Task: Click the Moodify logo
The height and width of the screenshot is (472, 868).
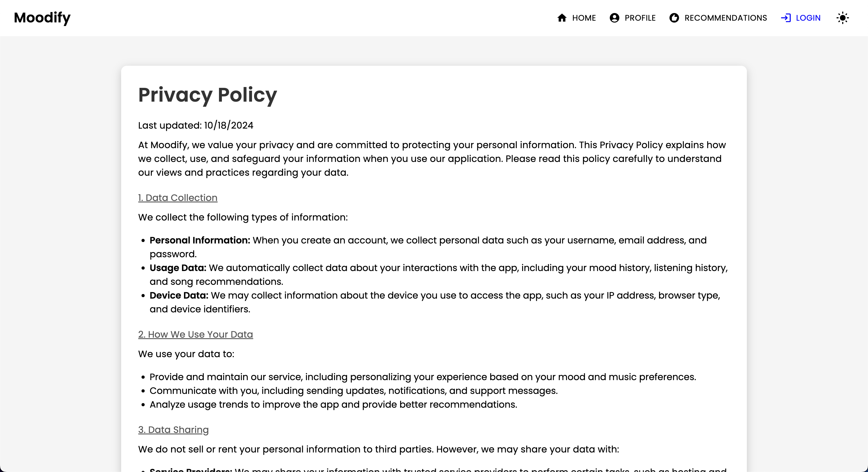Action: (x=42, y=18)
